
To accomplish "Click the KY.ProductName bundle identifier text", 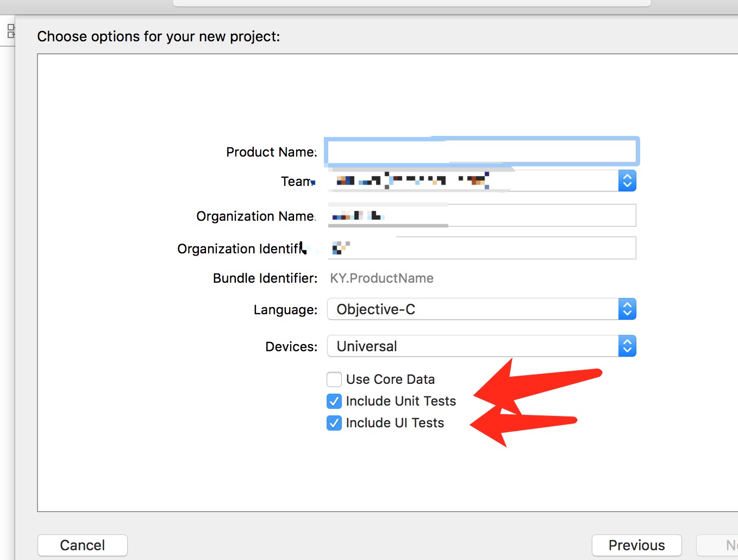I will tap(381, 278).
